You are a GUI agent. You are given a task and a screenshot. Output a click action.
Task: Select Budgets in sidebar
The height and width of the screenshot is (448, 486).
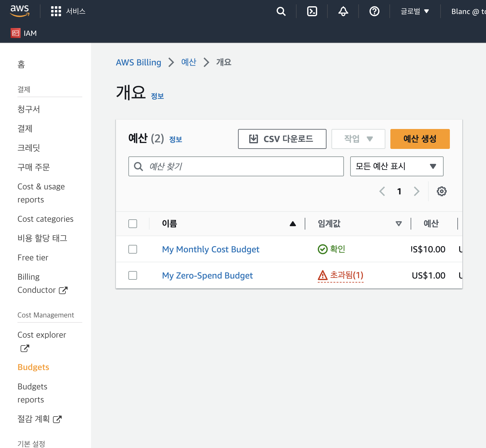coord(33,367)
